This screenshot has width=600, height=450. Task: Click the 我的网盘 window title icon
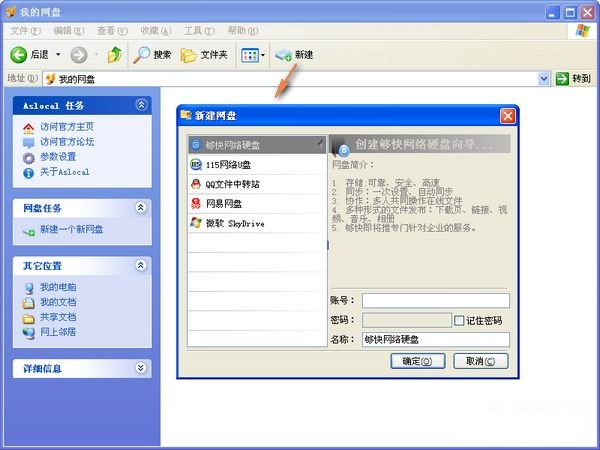click(11, 12)
